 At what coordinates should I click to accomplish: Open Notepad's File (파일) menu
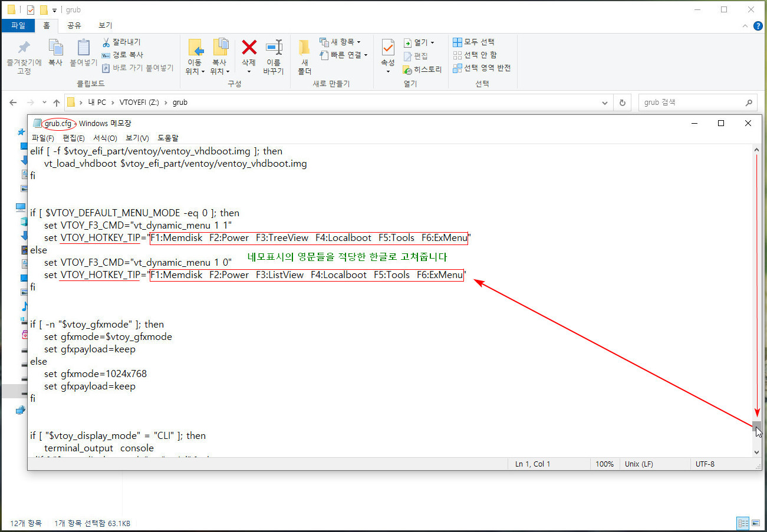pyautogui.click(x=43, y=138)
